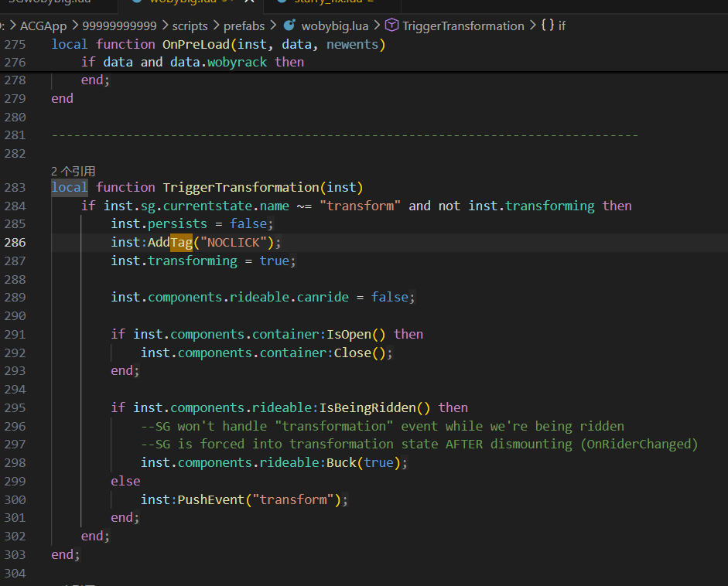The width and height of the screenshot is (728, 586).
Task: Click the curly braces icon before 'if' breadcrumb
Action: (x=547, y=26)
